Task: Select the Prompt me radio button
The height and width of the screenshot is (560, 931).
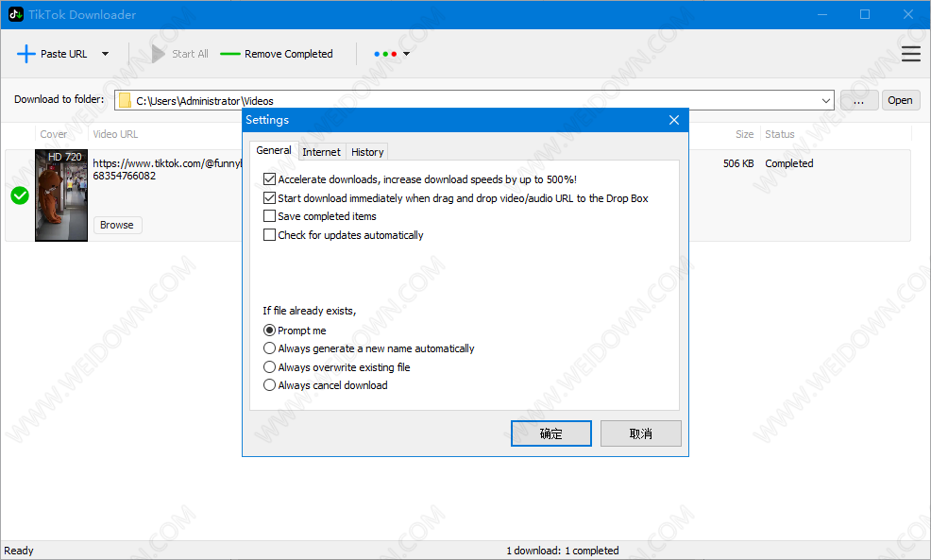Action: pos(269,331)
